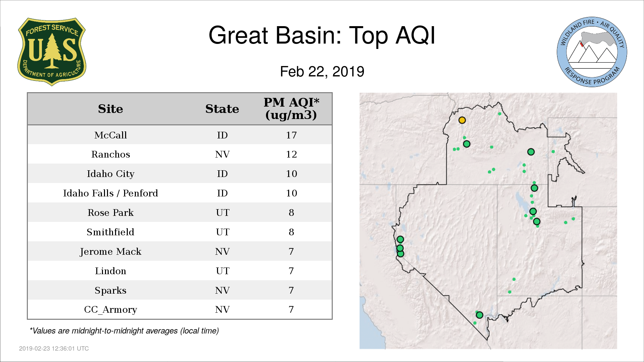Click the ID state cell in McCall row
644x362 pixels.
coord(222,135)
